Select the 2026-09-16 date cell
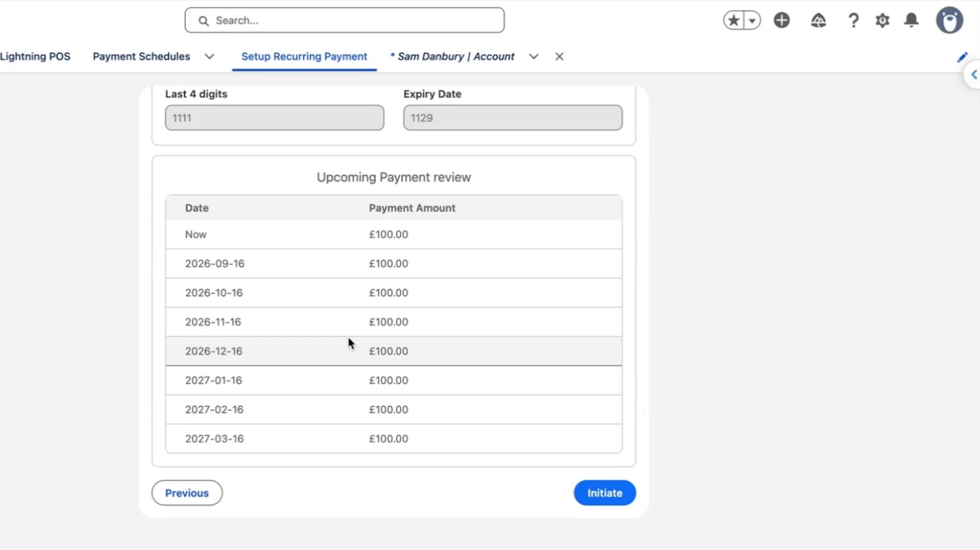This screenshot has width=980, height=550. [215, 264]
